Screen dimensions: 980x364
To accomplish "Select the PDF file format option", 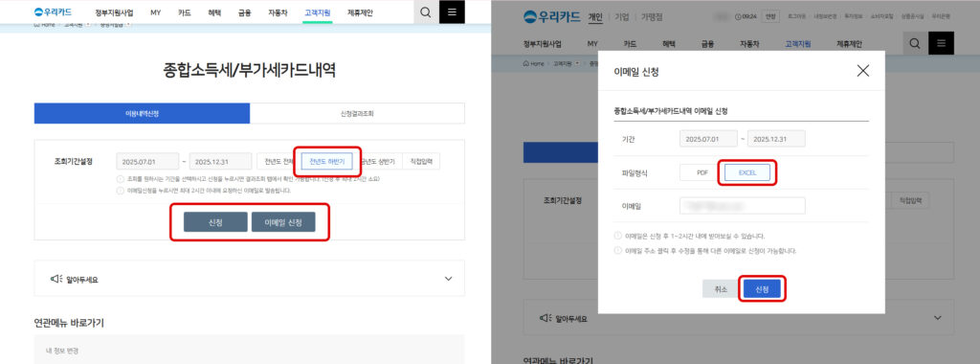I will [702, 172].
